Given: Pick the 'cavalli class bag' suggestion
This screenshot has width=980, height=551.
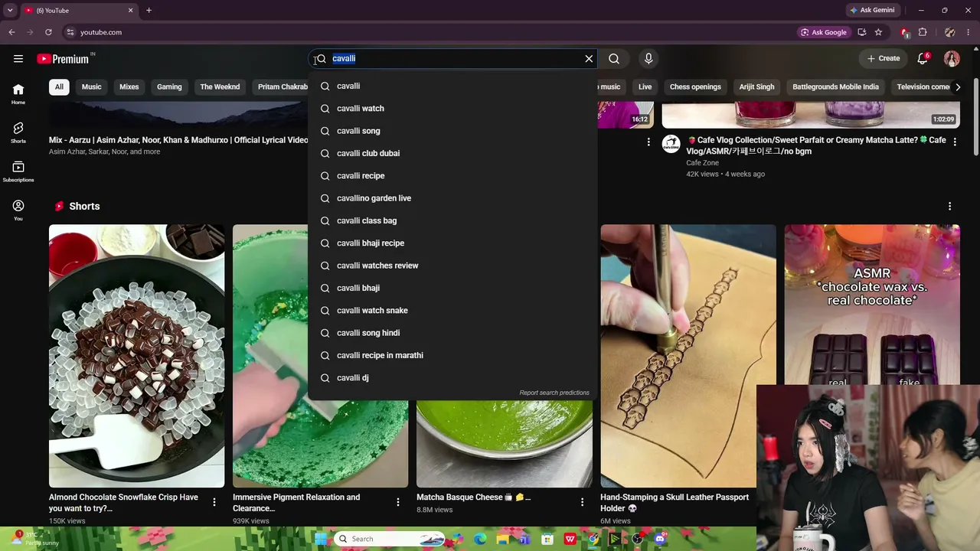Looking at the screenshot, I should 452,220.
